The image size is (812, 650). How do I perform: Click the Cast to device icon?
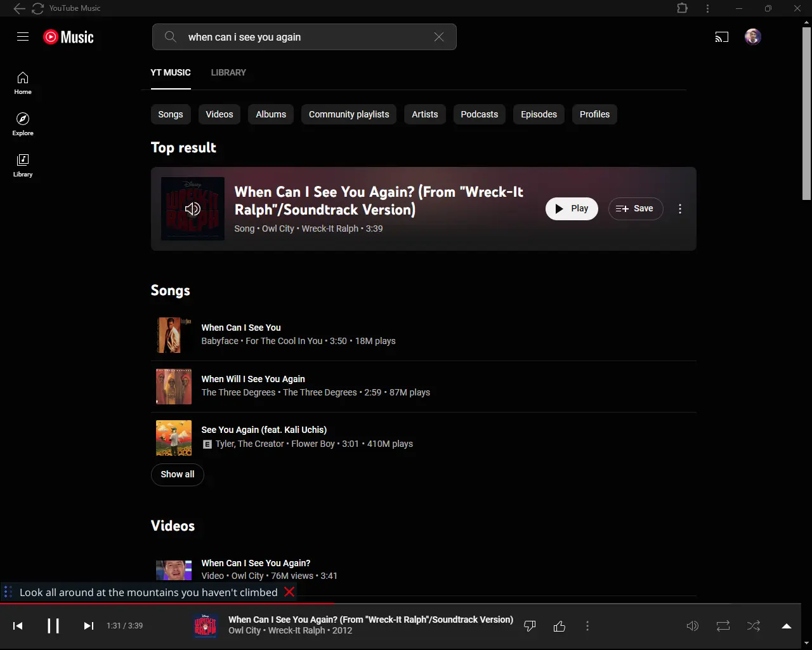point(722,37)
